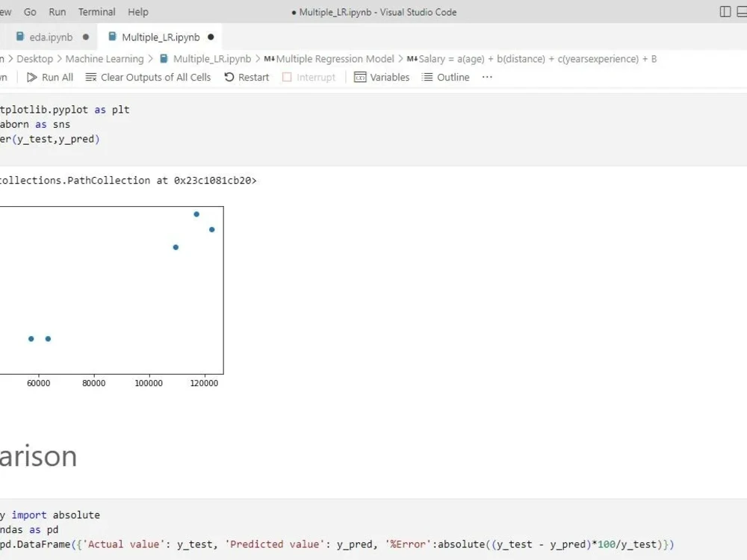Open the Terminal menu
Image resolution: width=747 pixels, height=560 pixels.
96,12
